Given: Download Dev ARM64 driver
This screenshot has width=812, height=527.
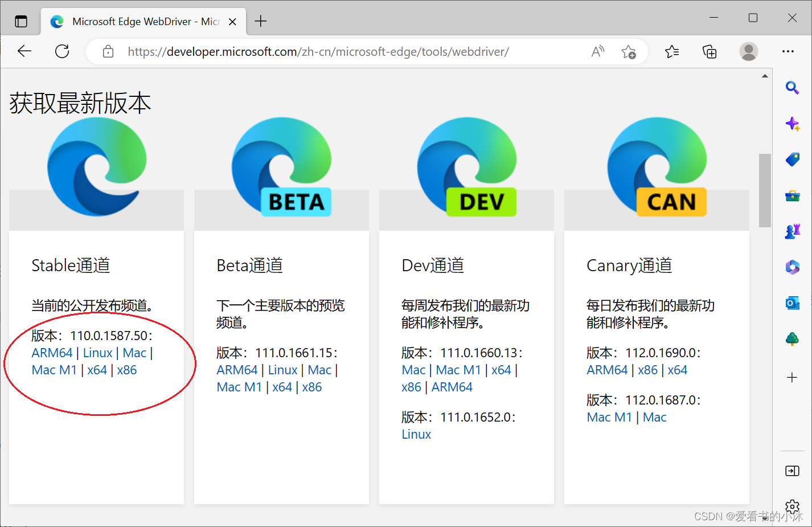Looking at the screenshot, I should 452,387.
